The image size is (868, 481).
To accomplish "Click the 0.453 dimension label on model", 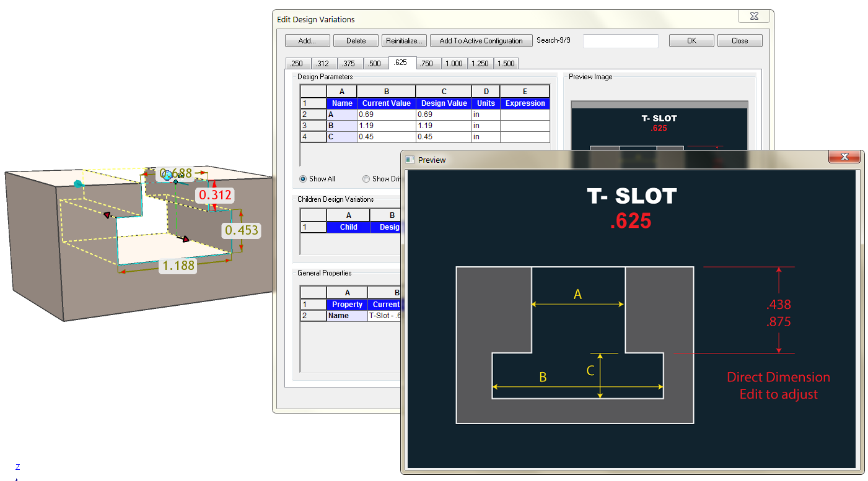I will point(242,230).
